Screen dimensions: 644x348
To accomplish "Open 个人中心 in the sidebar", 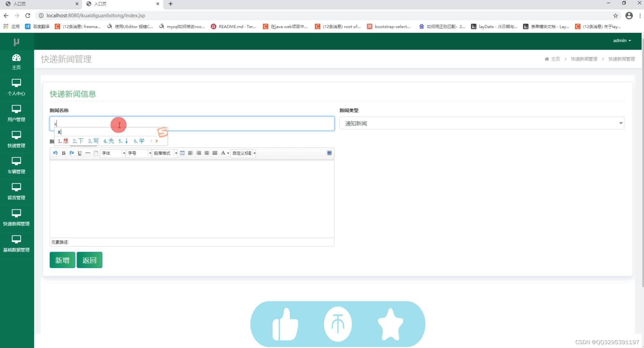I will [x=16, y=87].
